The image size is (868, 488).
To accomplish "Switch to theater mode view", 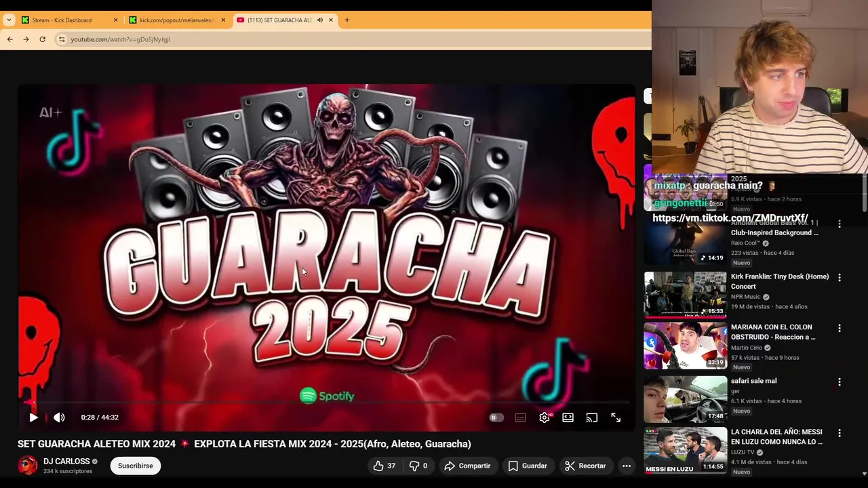I will 568,418.
